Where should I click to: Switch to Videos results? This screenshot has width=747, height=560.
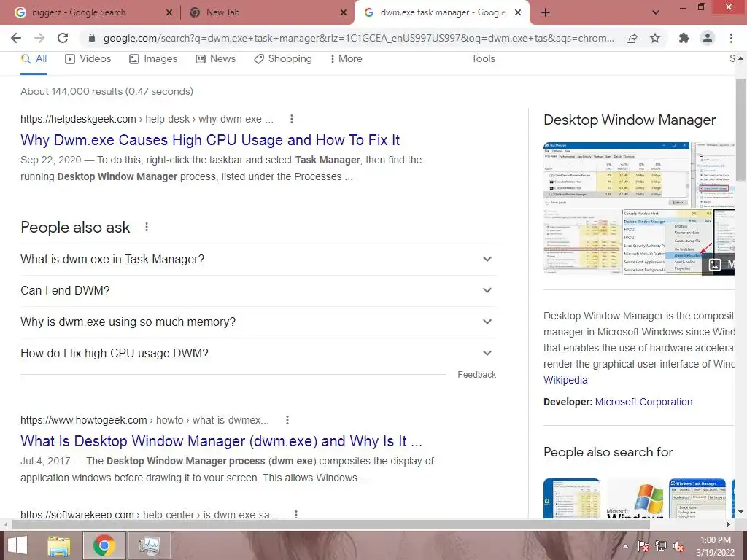pyautogui.click(x=88, y=59)
